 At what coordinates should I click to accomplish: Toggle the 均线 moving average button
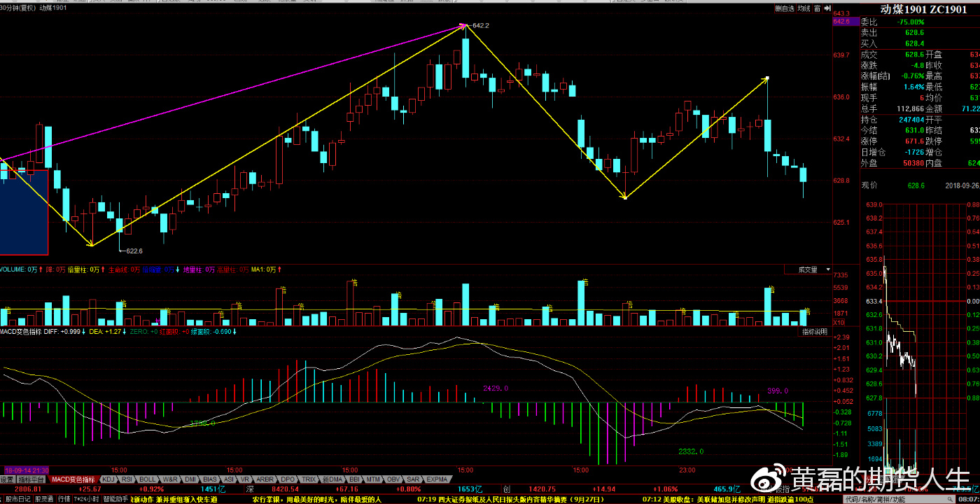804,8
